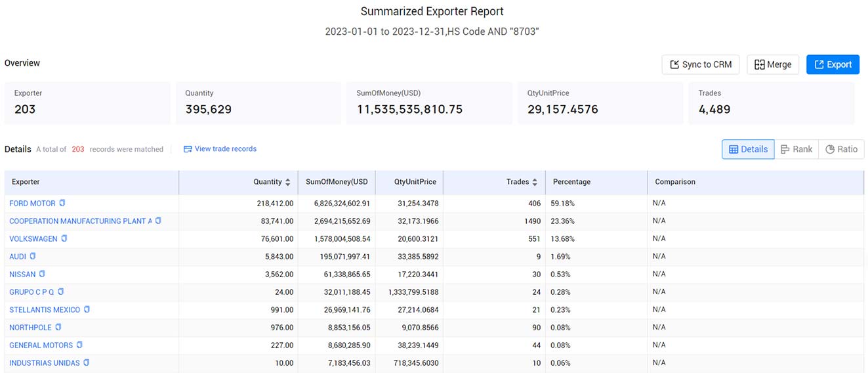Copy the STELLANTIS MEXICO name

click(87, 309)
